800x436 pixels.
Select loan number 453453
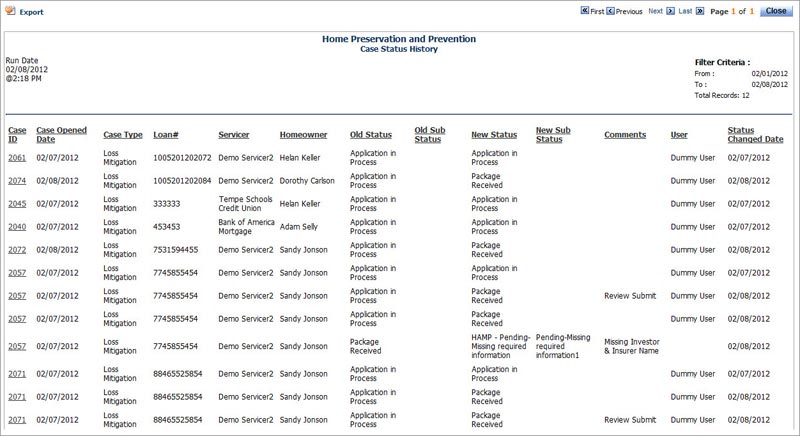click(166, 226)
